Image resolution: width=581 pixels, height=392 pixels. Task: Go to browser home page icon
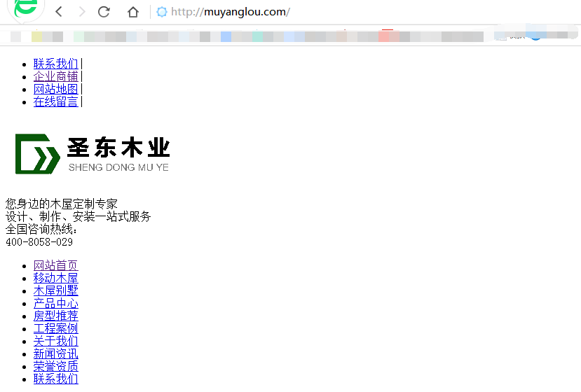[x=133, y=12]
